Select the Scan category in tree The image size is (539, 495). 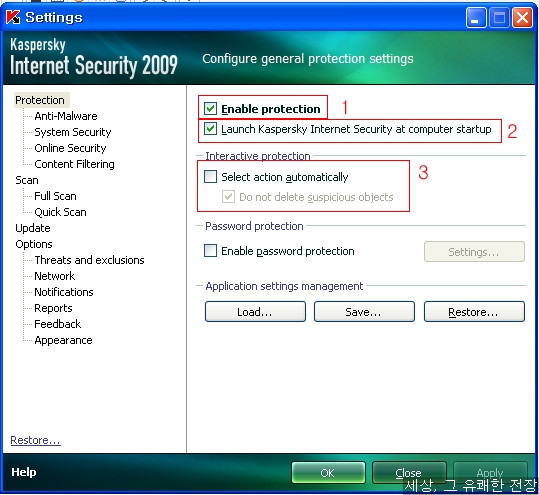[27, 180]
